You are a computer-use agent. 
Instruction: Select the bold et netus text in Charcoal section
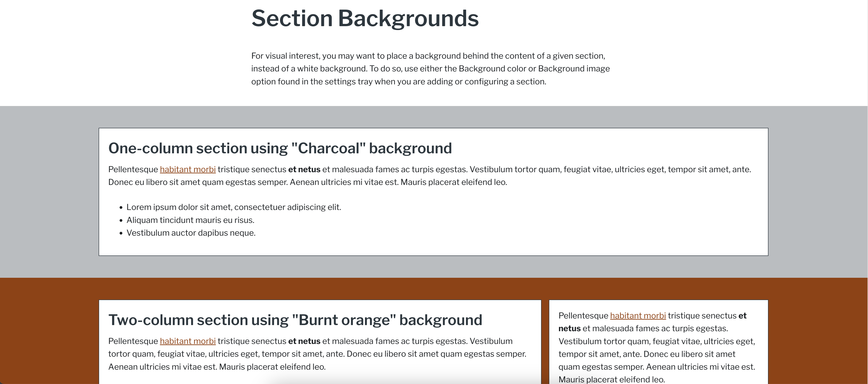tap(304, 169)
